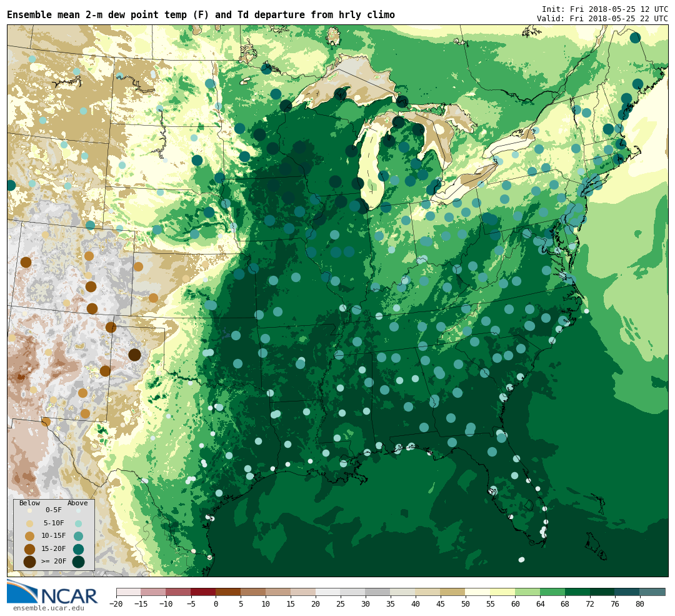Image resolution: width=675 pixels, height=616 pixels.
Task: Click the Above >= 20F darkest green legend dot
Action: click(78, 562)
